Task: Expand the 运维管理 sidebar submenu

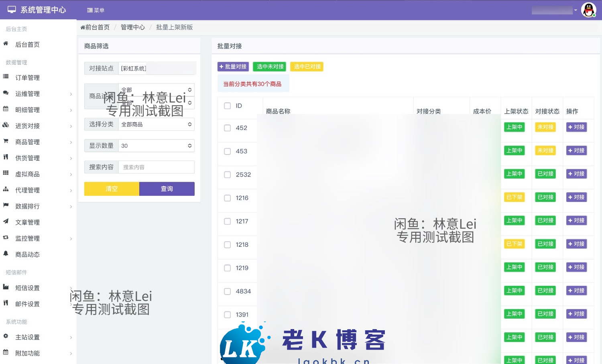Action: 38,94
